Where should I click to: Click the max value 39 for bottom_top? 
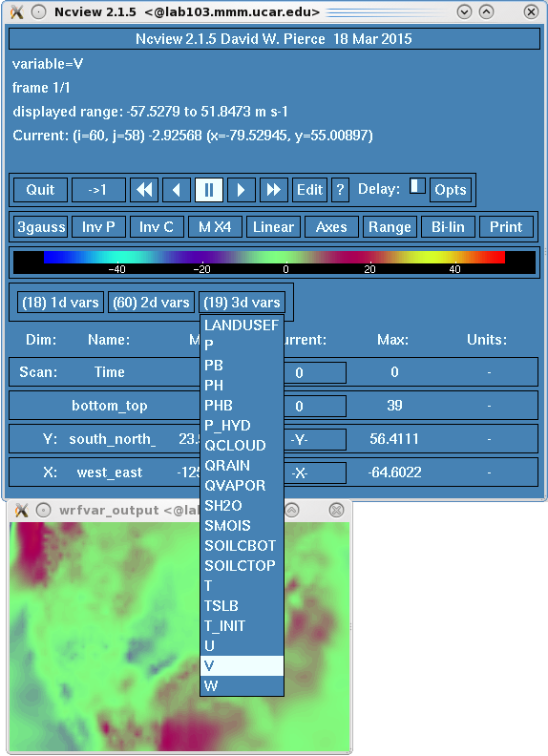coord(394,406)
